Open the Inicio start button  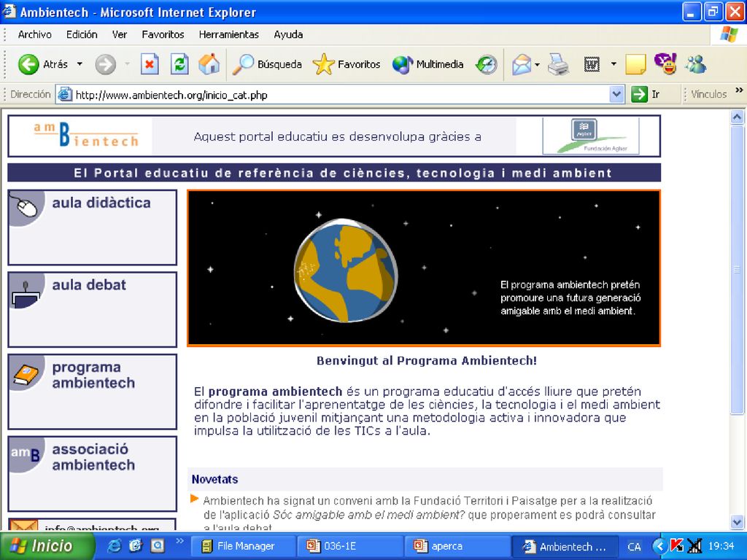46,545
